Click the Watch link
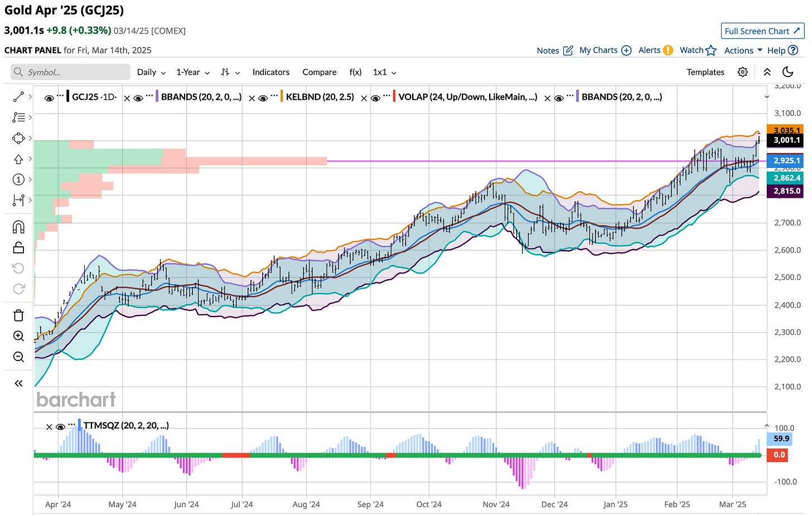The height and width of the screenshot is (516, 812). pos(692,50)
